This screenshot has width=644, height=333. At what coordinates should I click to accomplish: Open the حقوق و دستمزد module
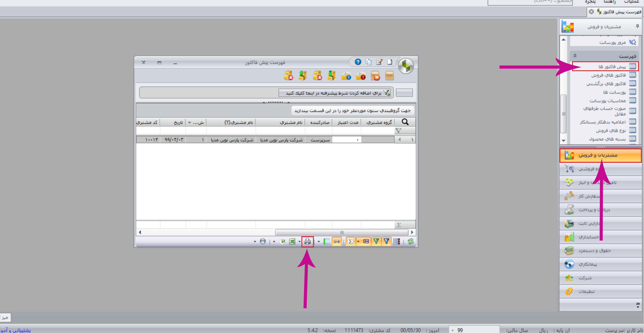600,251
